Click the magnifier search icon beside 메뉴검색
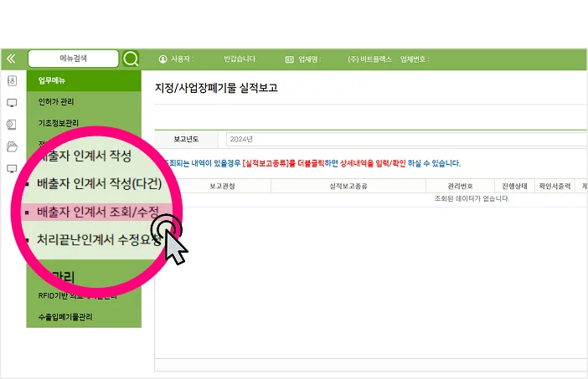588x379 pixels. coord(131,59)
